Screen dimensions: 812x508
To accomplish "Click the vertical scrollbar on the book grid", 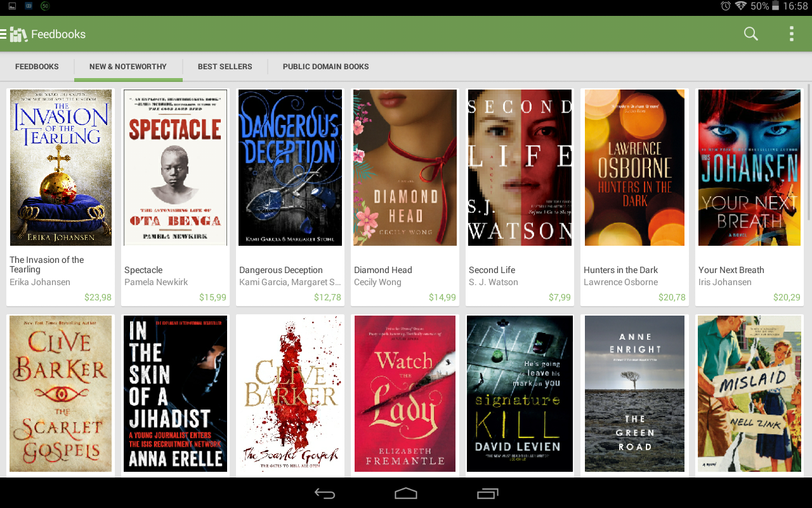I will 809,152.
